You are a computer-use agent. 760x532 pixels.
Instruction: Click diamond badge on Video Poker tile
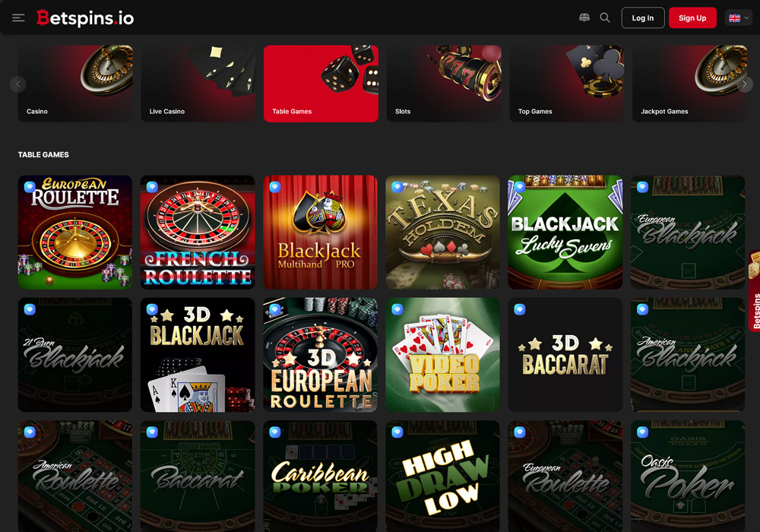(397, 309)
